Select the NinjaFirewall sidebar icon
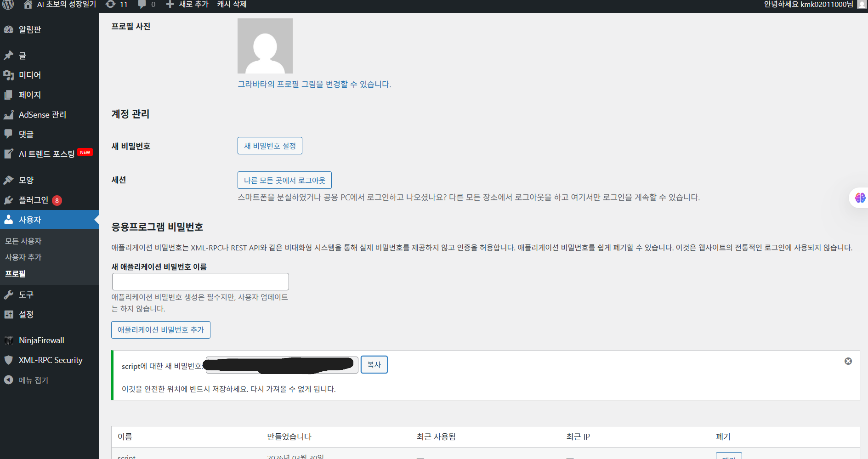868x459 pixels. point(9,340)
